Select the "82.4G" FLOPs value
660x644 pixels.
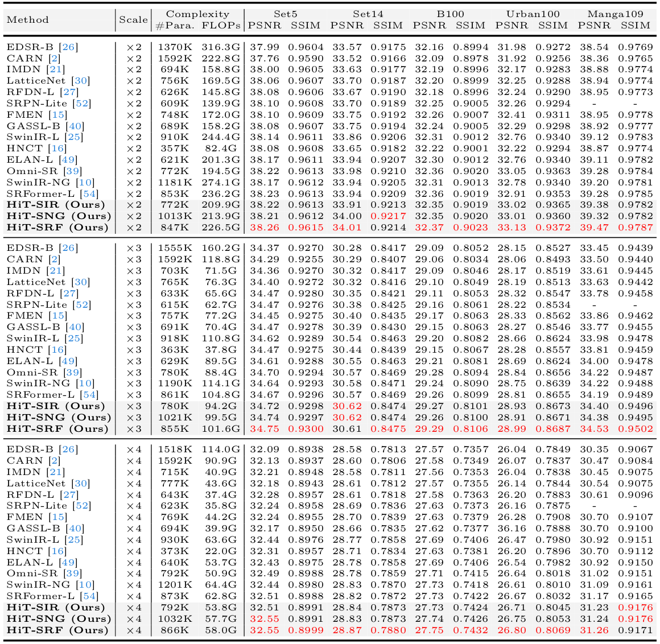(221, 148)
